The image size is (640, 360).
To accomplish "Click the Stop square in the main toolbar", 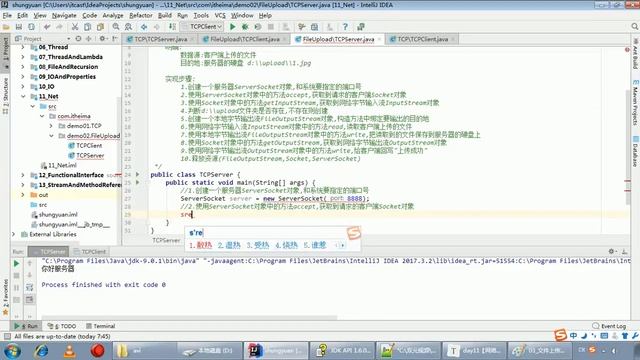I will [x=270, y=27].
